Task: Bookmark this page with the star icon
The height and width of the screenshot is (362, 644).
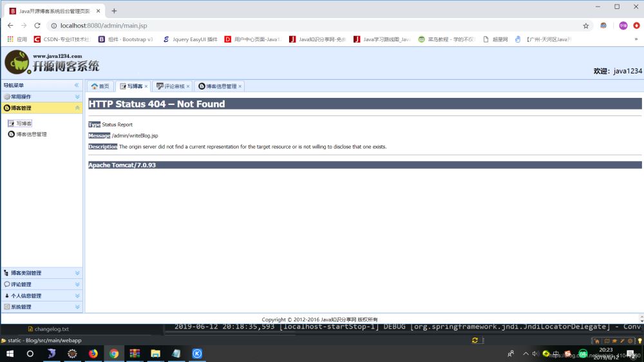Action: coord(586,26)
